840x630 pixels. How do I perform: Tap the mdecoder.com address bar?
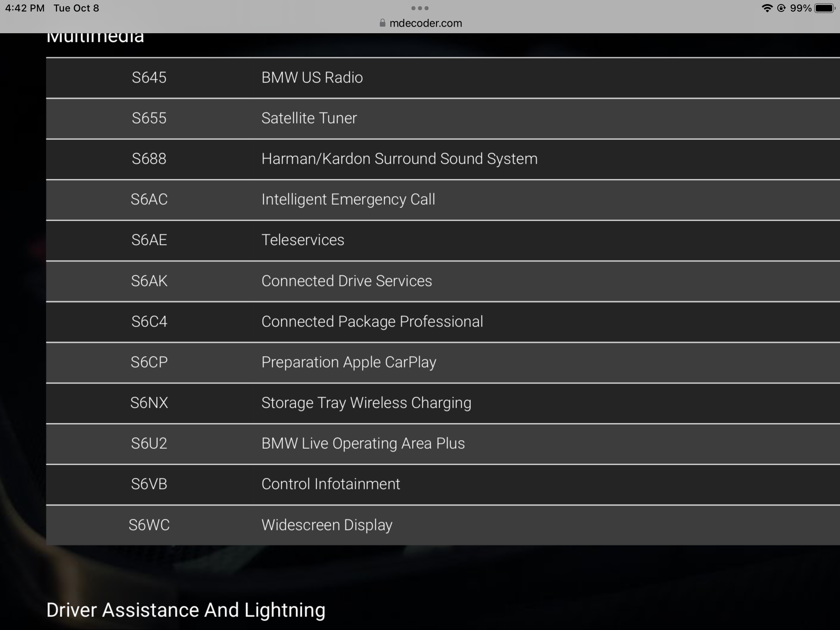click(x=421, y=23)
